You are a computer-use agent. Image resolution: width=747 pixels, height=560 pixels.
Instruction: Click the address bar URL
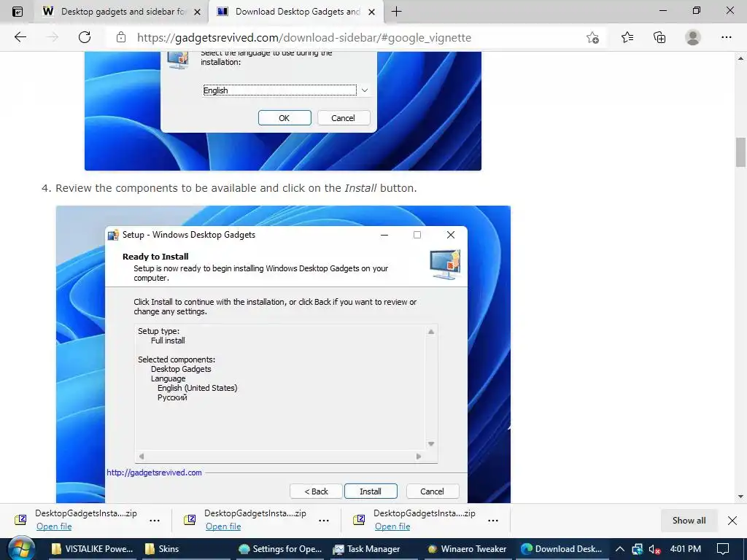tap(304, 38)
